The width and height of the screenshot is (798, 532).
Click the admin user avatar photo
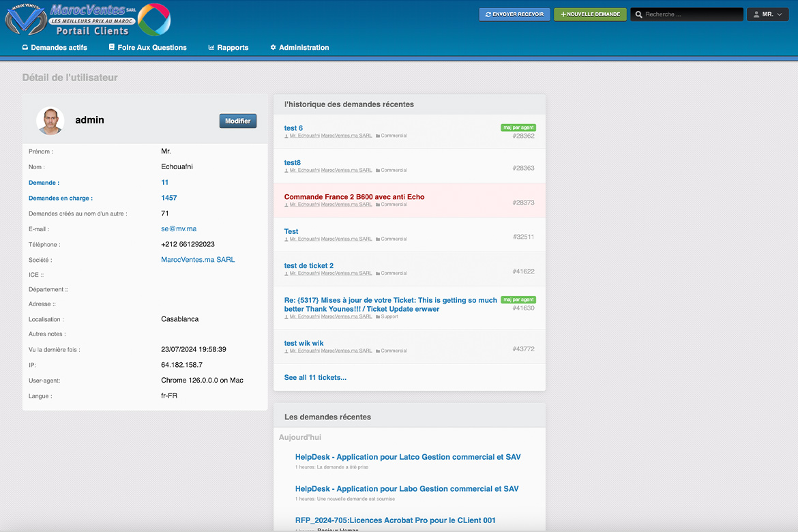[50, 121]
